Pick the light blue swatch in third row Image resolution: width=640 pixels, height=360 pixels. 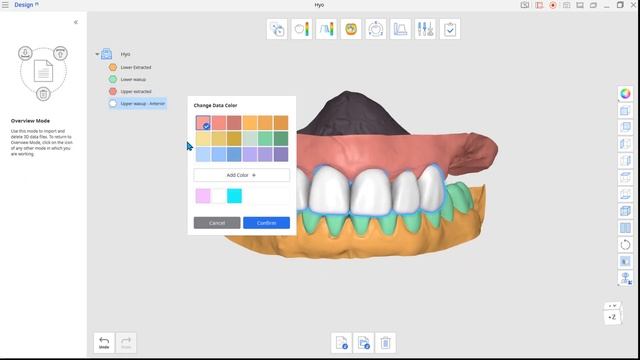pos(203,154)
